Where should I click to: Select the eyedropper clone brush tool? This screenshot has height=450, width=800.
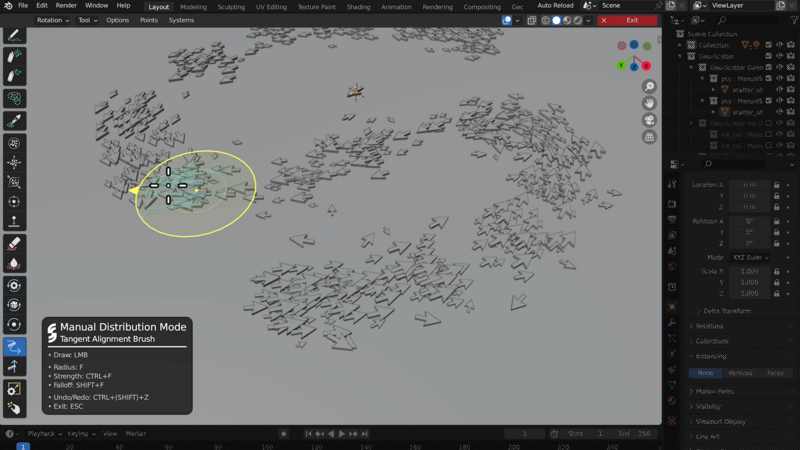click(x=14, y=120)
